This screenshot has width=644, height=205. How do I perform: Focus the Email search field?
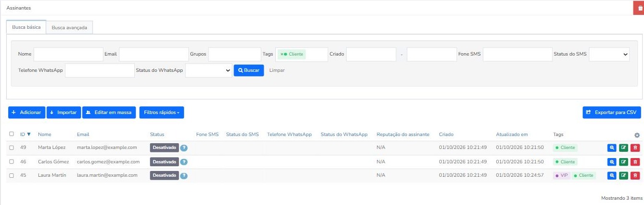pos(154,55)
